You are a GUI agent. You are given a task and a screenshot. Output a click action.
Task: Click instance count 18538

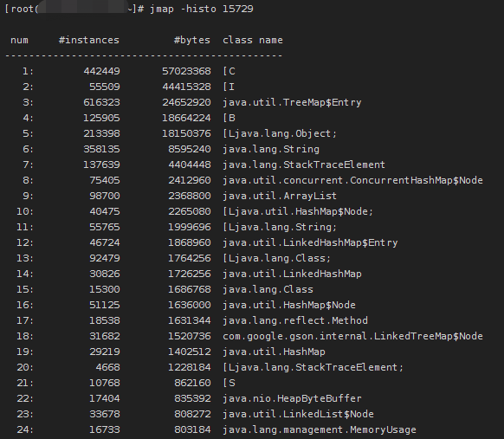coord(105,320)
